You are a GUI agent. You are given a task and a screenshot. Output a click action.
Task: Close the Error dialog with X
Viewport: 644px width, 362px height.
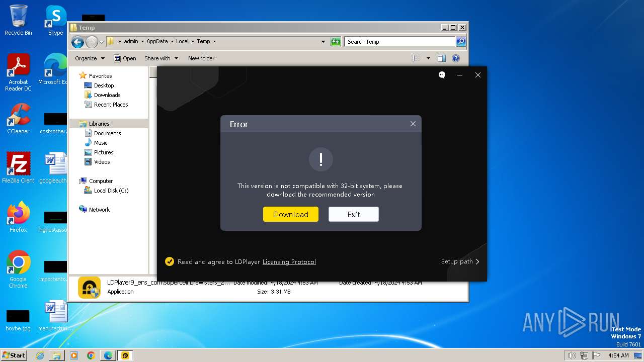pyautogui.click(x=413, y=124)
